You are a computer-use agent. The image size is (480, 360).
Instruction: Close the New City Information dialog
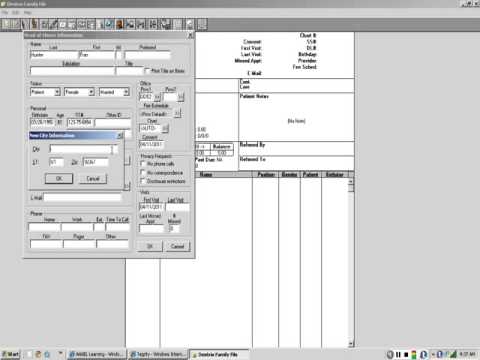[120, 135]
